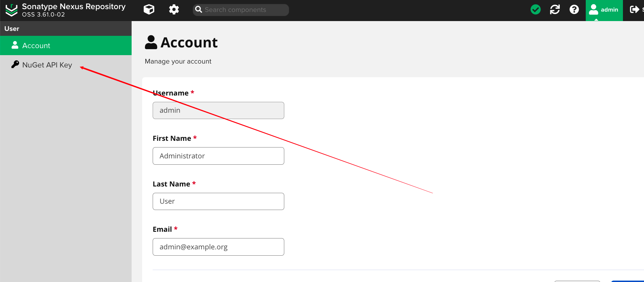Click the 'Last Name' label
Image resolution: width=644 pixels, height=282 pixels.
tap(171, 184)
